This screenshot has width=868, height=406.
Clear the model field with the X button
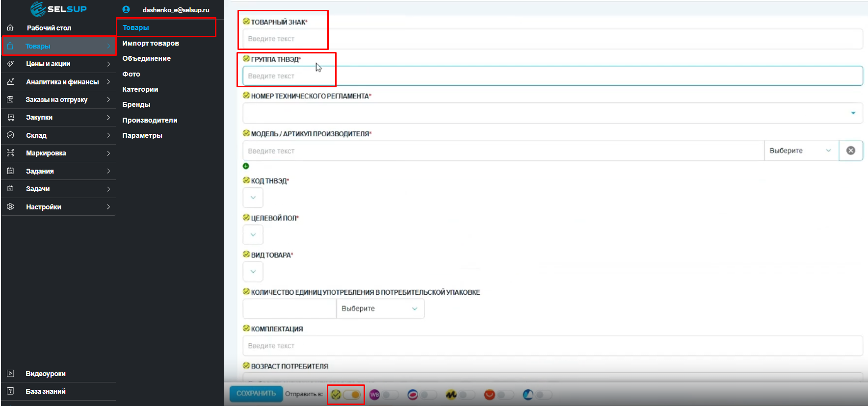click(x=851, y=151)
